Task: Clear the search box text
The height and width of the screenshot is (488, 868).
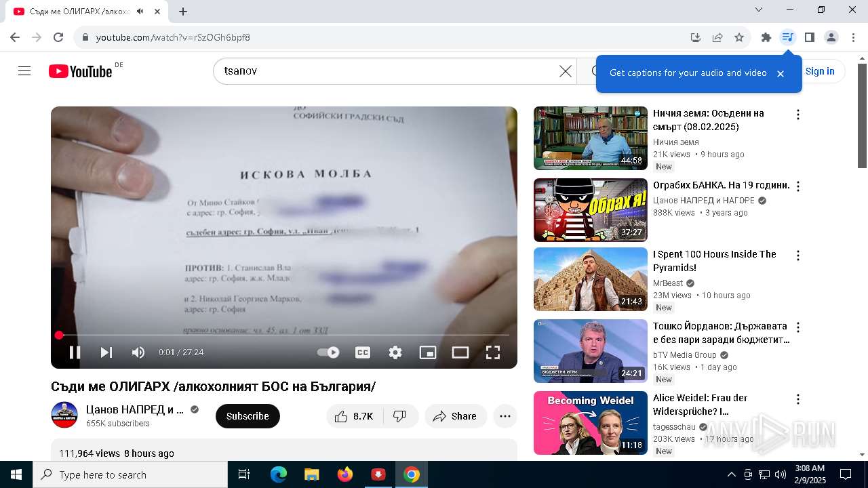Action: (566, 71)
